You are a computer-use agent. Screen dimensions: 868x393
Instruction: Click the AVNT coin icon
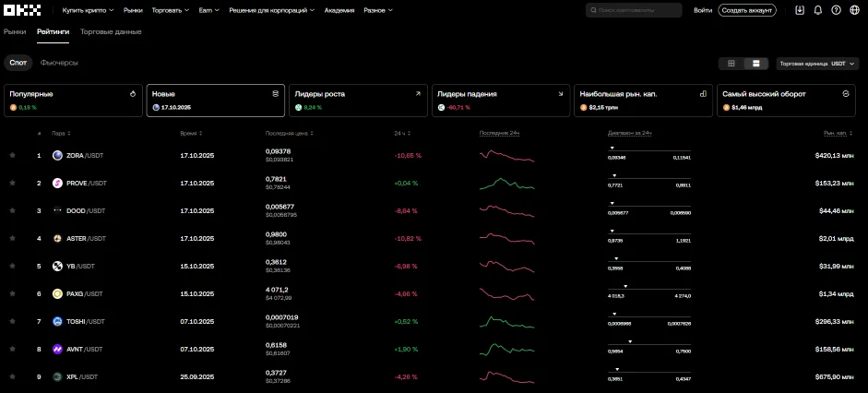57,350
